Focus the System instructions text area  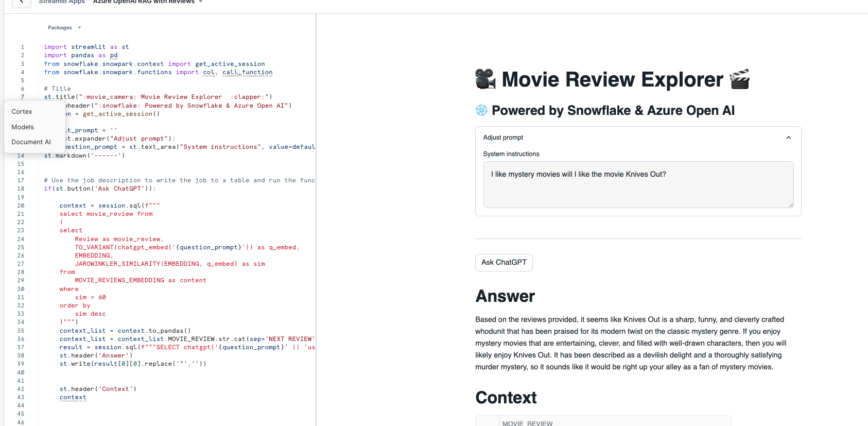coord(638,184)
